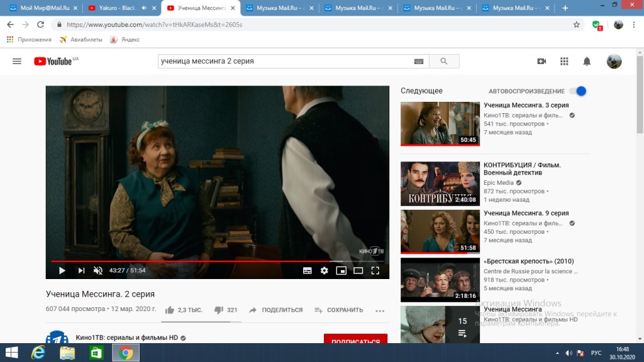Click the address bar URL

[155, 25]
